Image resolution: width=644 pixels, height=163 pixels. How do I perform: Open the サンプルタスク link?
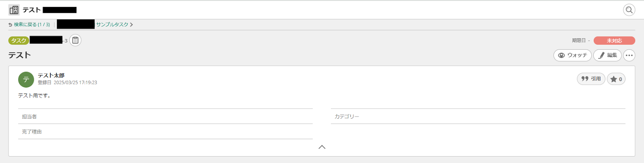(112, 25)
